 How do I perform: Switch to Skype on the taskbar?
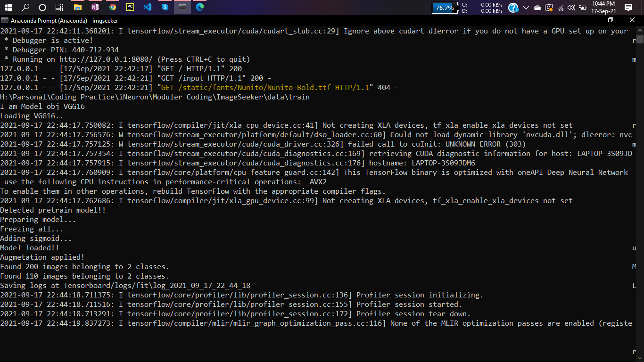point(165,8)
